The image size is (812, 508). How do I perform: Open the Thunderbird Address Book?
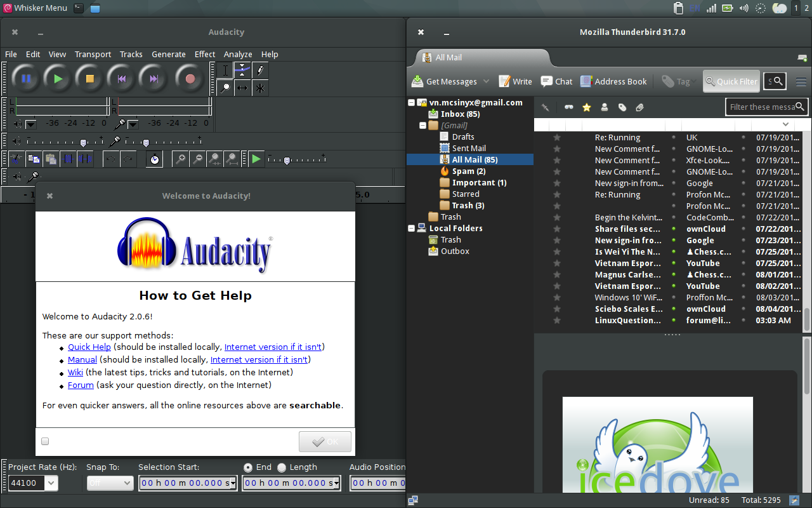[613, 81]
